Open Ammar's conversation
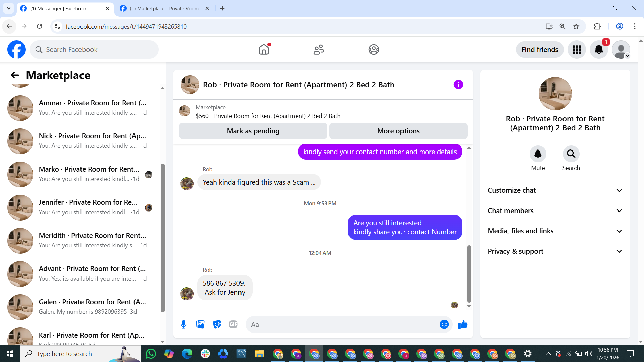 pos(80,108)
